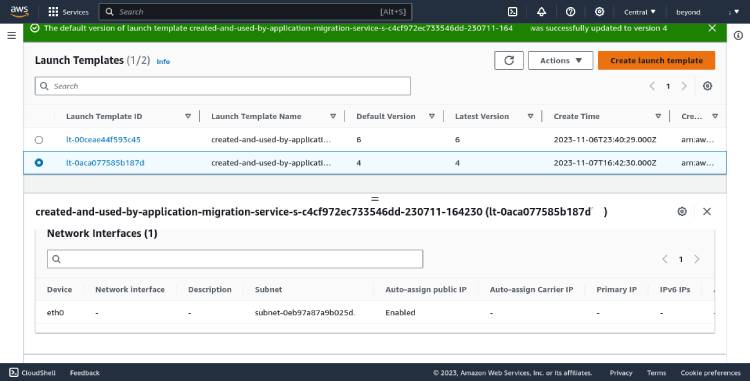Click the Auto-assign Carrier IP header
The width and height of the screenshot is (750, 381).
pyautogui.click(x=531, y=289)
